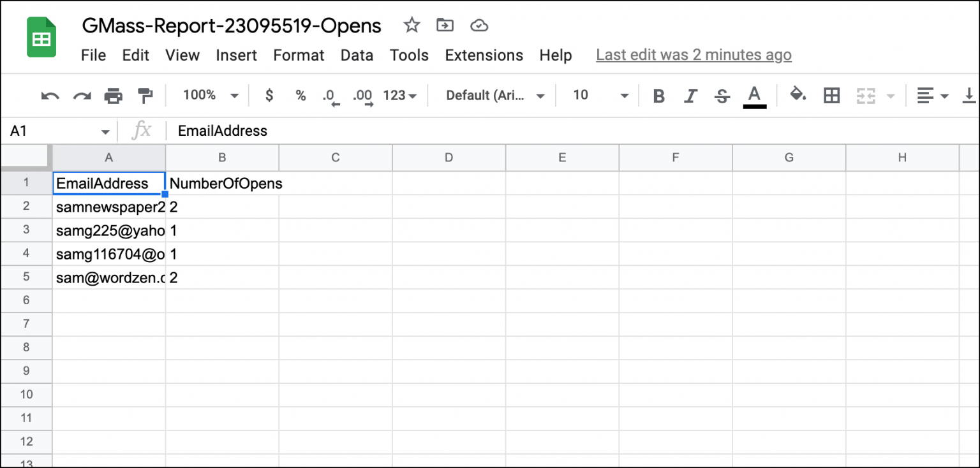
Task: Select the Paint format tool
Action: coord(145,95)
